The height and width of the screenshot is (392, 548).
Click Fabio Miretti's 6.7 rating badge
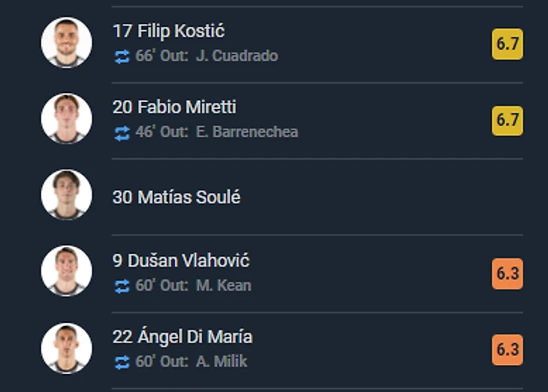[x=507, y=121]
